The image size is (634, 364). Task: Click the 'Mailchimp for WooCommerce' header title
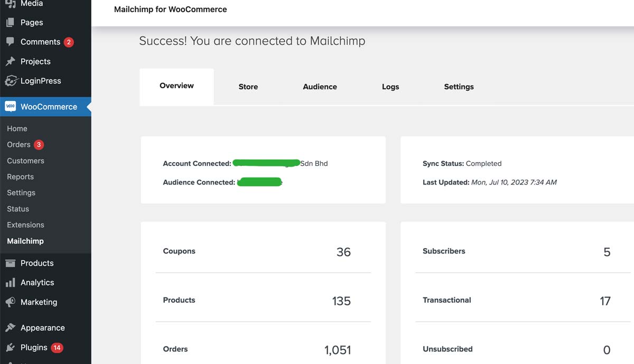(x=171, y=9)
